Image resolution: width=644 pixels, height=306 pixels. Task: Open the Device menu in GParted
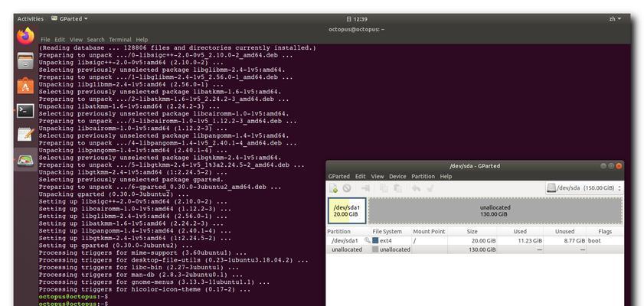(x=397, y=177)
